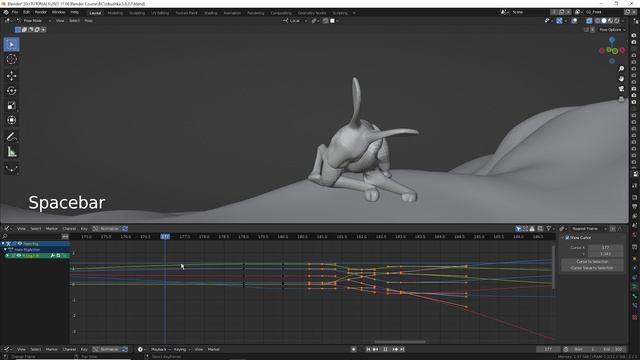Jump to next keyframe button

click(x=395, y=349)
